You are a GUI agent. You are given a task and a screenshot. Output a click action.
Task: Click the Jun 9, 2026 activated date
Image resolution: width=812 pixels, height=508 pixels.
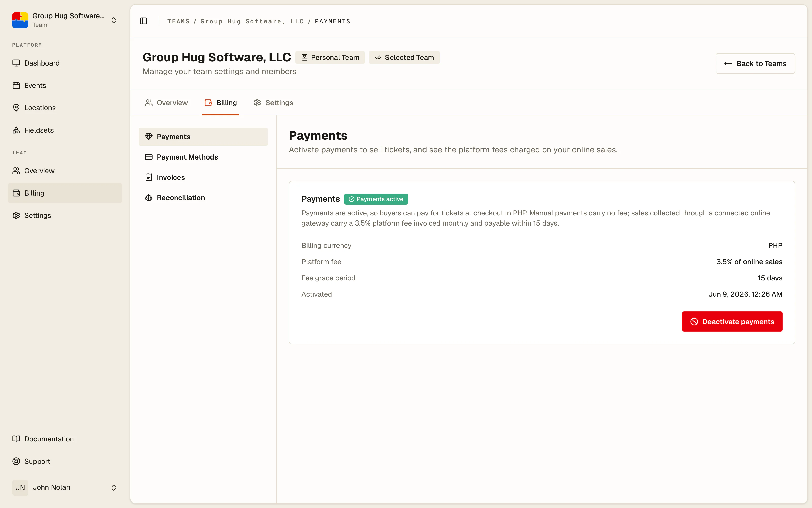pos(745,294)
